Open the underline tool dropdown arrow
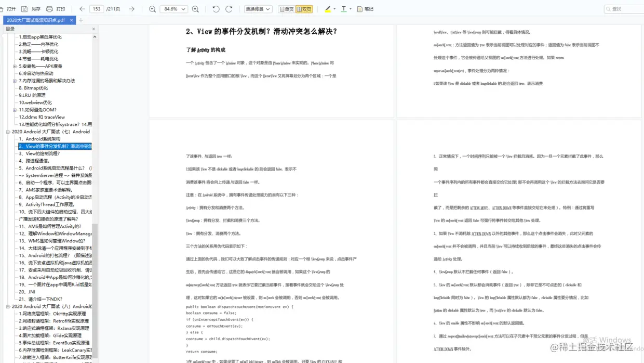Image resolution: width=644 pixels, height=363 pixels. coord(351,9)
